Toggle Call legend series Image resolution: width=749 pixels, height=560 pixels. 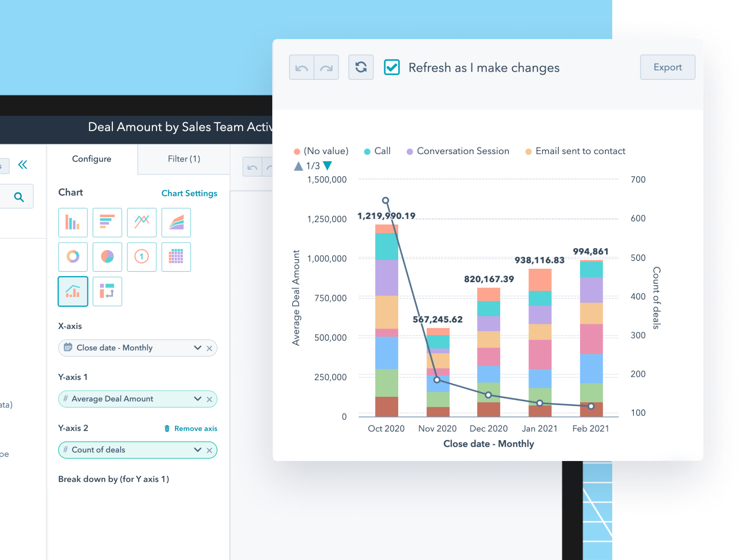(377, 151)
